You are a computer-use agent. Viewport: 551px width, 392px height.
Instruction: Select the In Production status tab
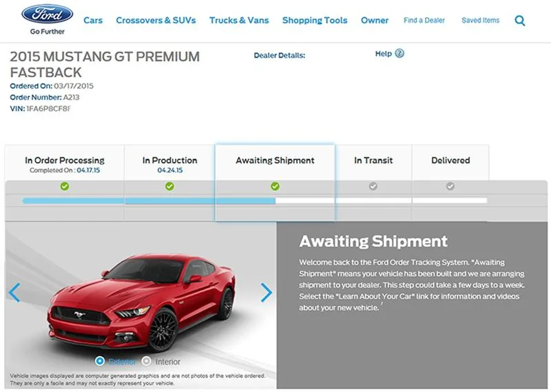pos(169,163)
